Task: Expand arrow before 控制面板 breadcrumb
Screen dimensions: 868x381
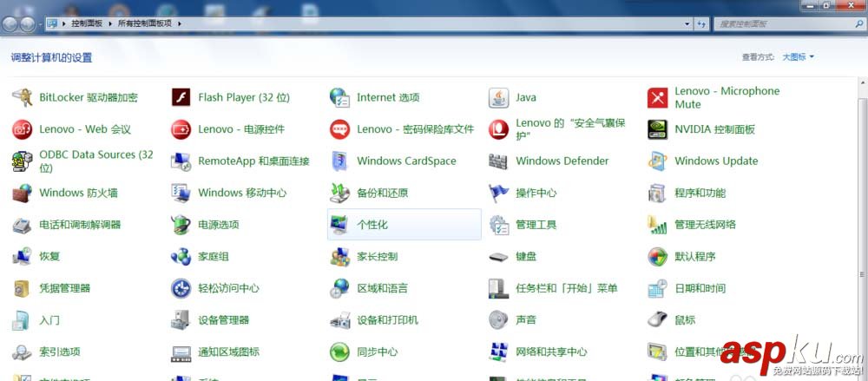Action: coord(65,23)
